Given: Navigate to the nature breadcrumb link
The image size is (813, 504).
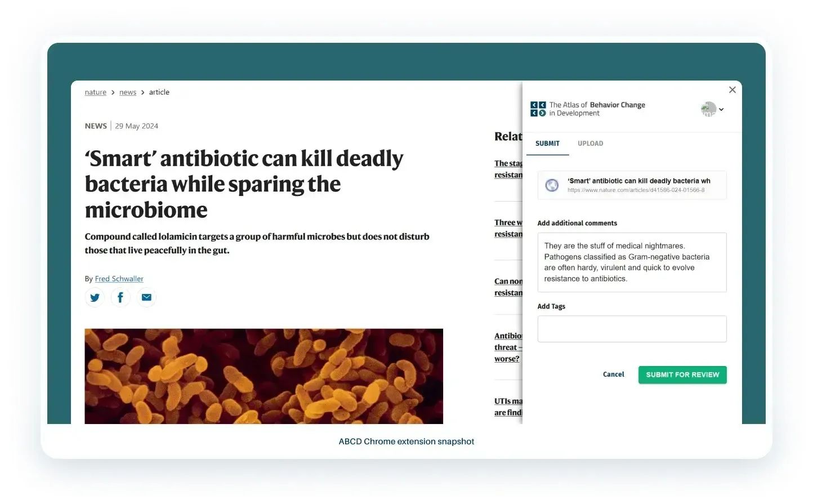Looking at the screenshot, I should tap(95, 92).
